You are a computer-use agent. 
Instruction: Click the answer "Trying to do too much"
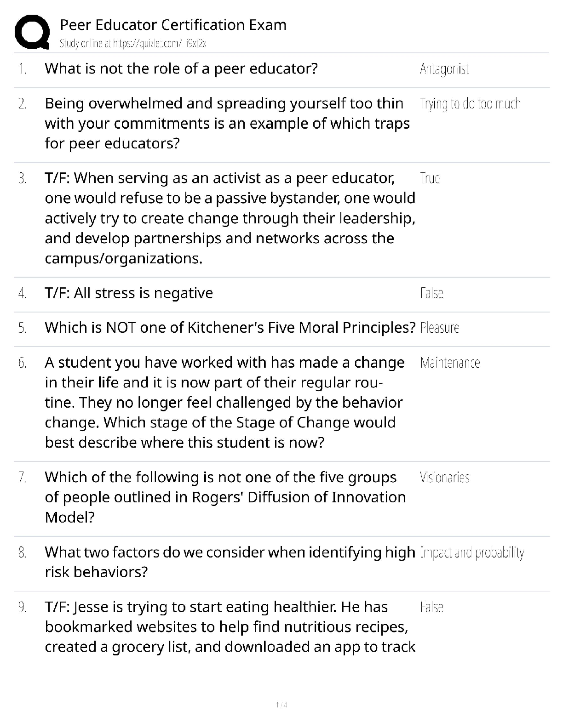[x=470, y=104]
